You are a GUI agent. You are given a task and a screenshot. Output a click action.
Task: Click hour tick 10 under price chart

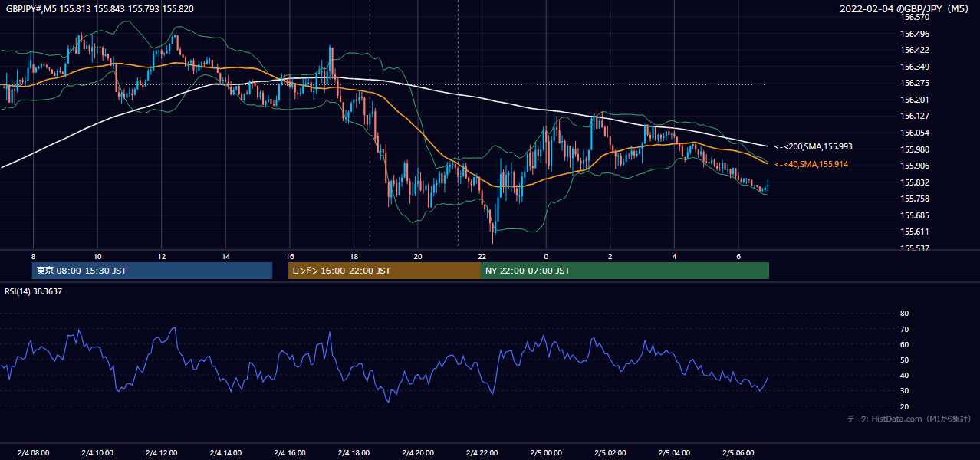(x=97, y=256)
